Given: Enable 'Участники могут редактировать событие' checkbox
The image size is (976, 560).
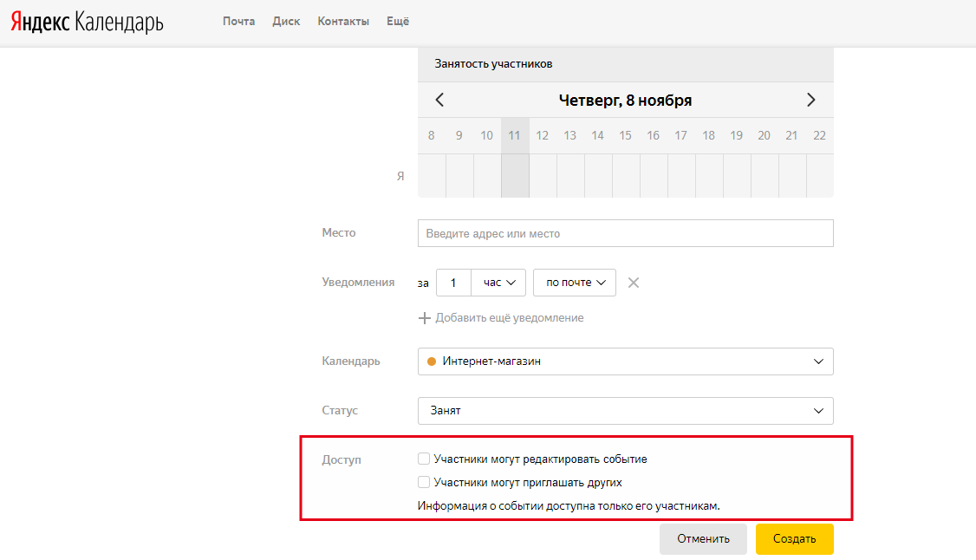Looking at the screenshot, I should tap(424, 459).
